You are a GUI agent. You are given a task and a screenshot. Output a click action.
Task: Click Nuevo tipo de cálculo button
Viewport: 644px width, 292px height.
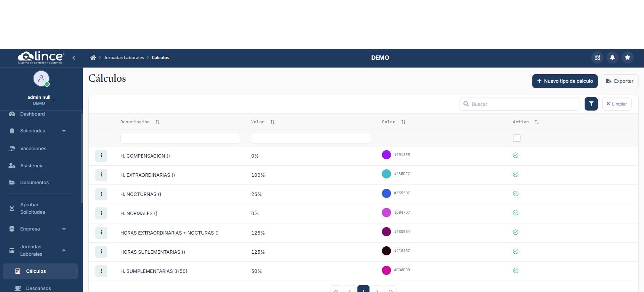point(564,81)
